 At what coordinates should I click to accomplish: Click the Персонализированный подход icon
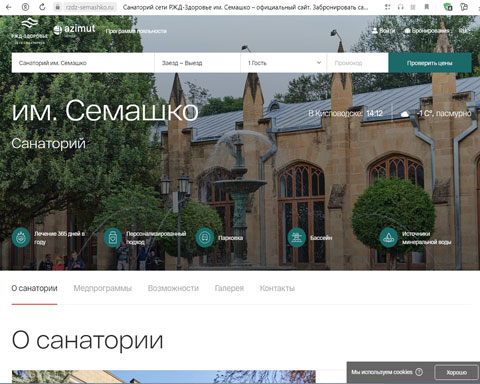pos(113,238)
